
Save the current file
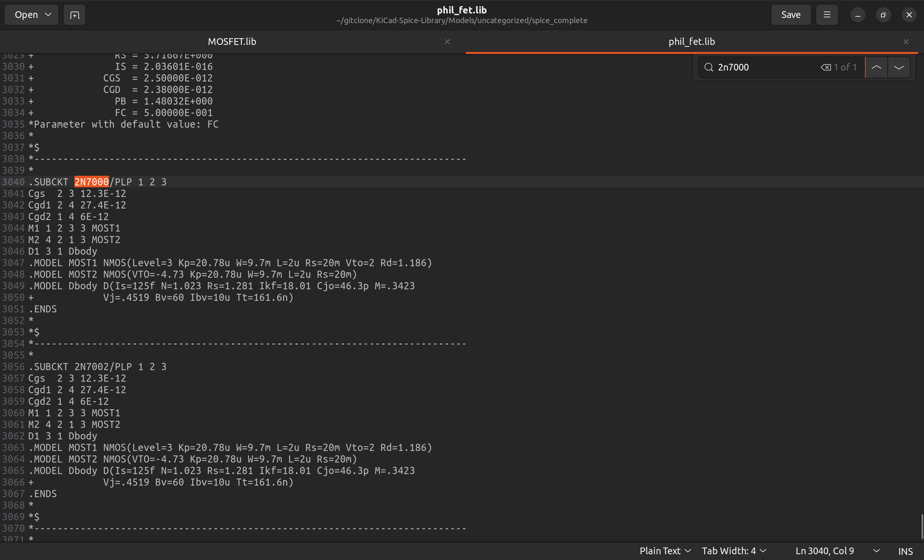click(x=791, y=15)
